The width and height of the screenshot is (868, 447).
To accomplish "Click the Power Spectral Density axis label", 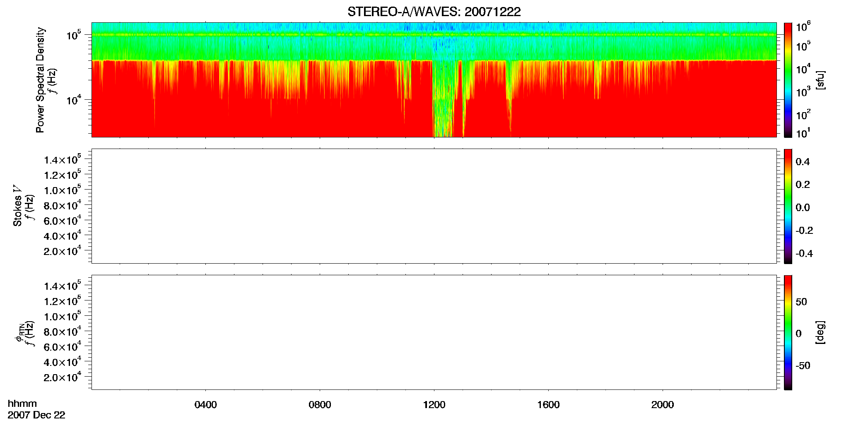I will 40,80.
